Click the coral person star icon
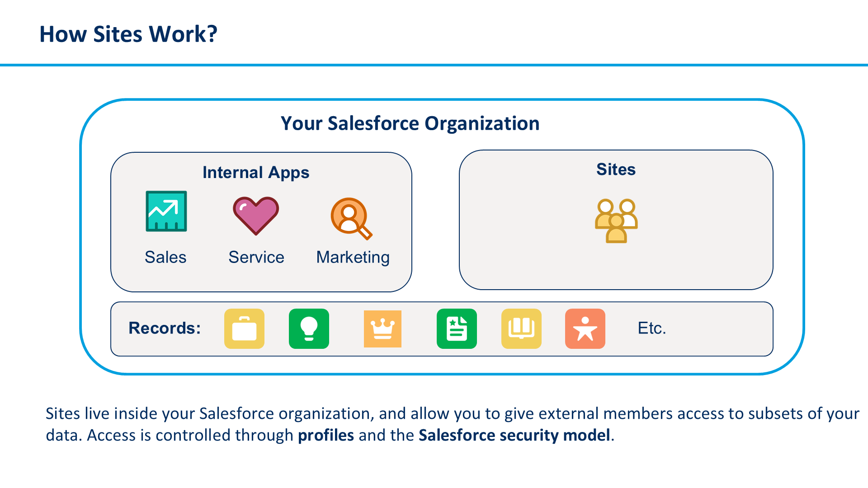Image resolution: width=868 pixels, height=488 pixels. [585, 328]
